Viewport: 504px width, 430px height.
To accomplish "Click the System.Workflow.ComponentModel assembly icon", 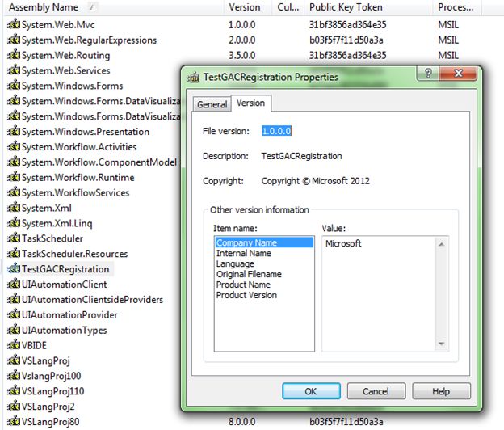I will 14,162.
